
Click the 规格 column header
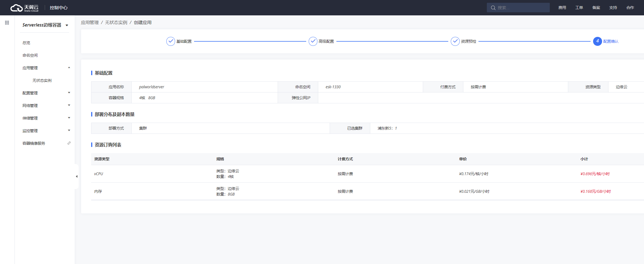tap(220, 159)
